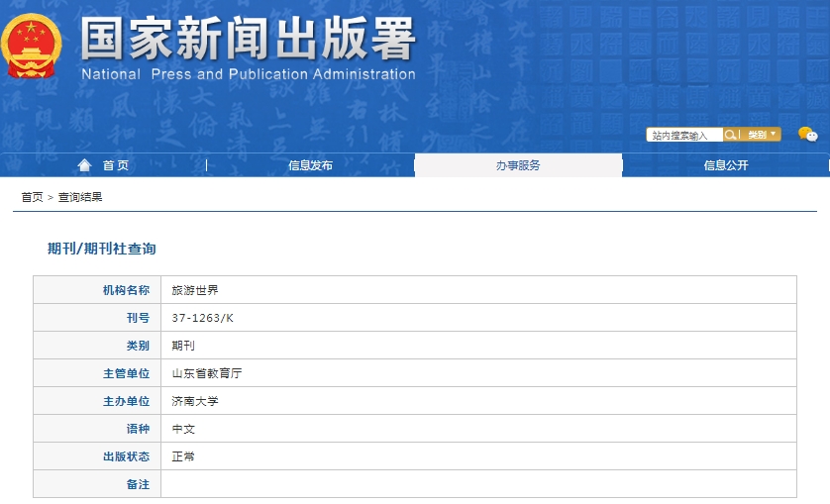830x504 pixels.
Task: Focus the 站内搜索输入 search field
Action: pos(683,135)
